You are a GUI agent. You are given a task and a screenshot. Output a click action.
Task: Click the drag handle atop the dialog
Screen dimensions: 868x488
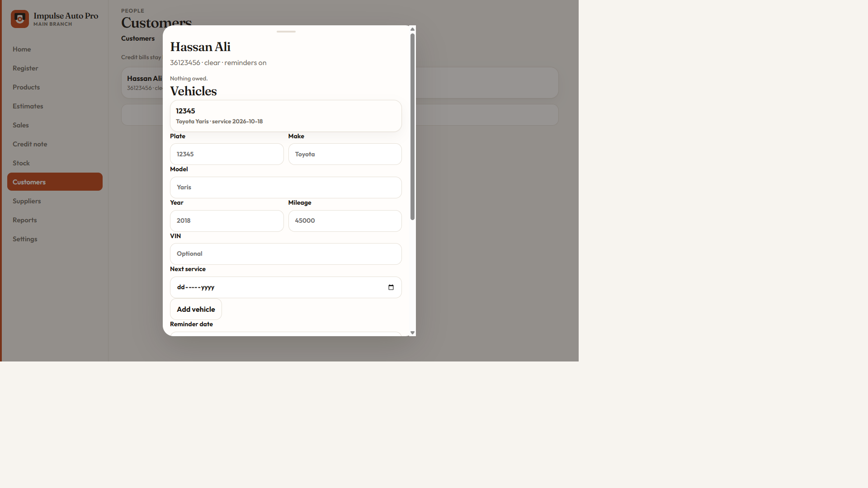pyautogui.click(x=286, y=32)
